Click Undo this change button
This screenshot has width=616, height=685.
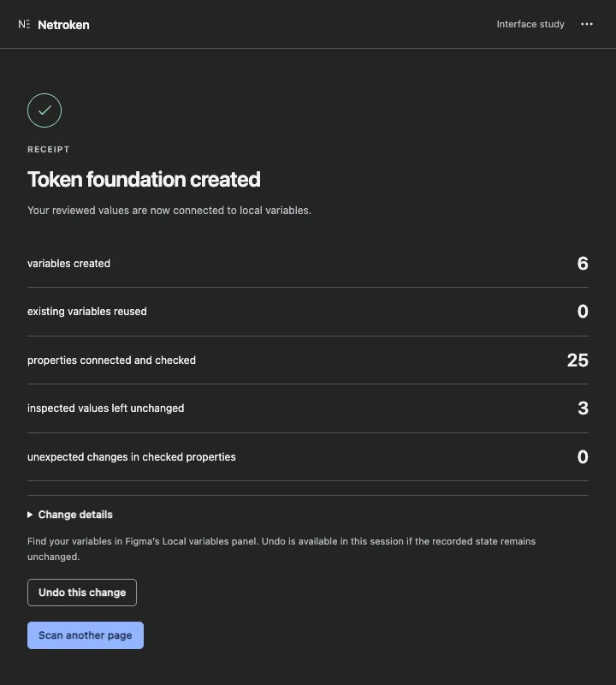82,593
